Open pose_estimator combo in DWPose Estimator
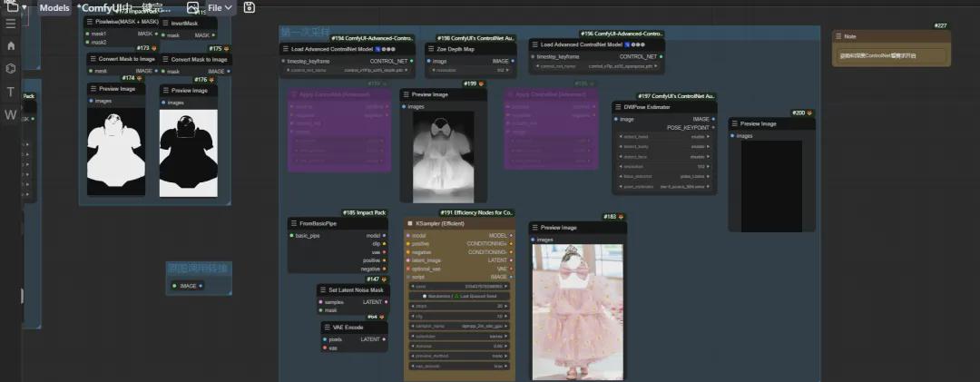The width and height of the screenshot is (980, 382). (664, 186)
